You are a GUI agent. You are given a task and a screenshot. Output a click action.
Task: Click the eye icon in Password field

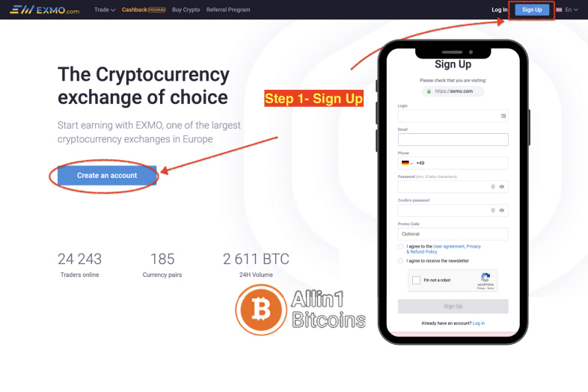click(502, 187)
